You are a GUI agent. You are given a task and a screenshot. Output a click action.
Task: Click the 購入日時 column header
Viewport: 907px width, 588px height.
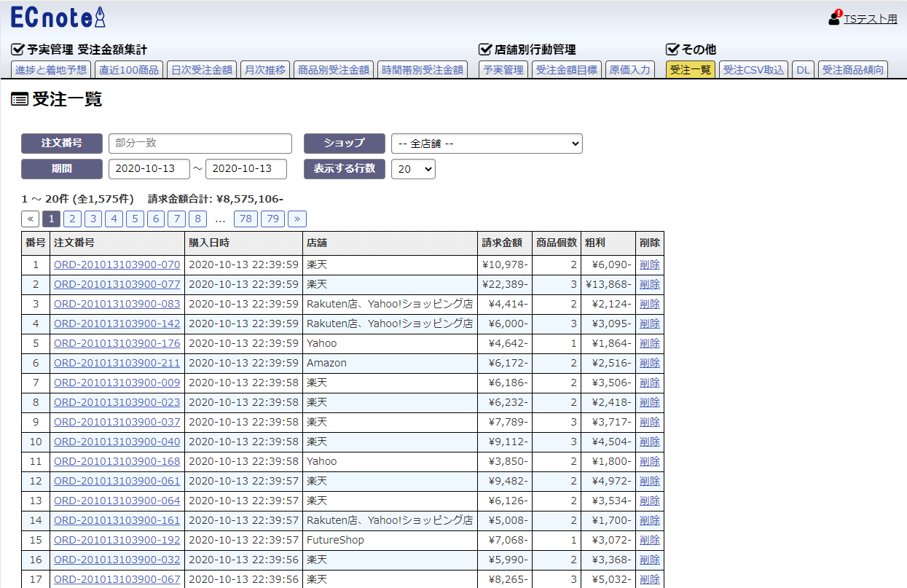(244, 243)
